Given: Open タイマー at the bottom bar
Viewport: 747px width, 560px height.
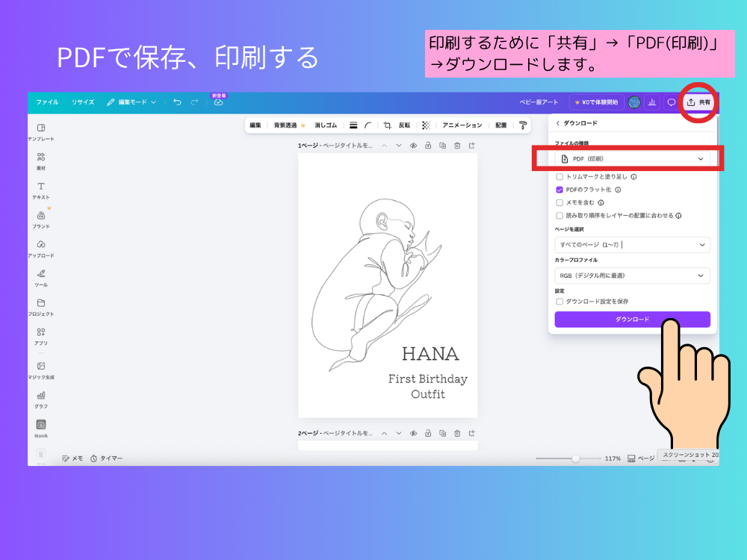Looking at the screenshot, I should click(106, 458).
